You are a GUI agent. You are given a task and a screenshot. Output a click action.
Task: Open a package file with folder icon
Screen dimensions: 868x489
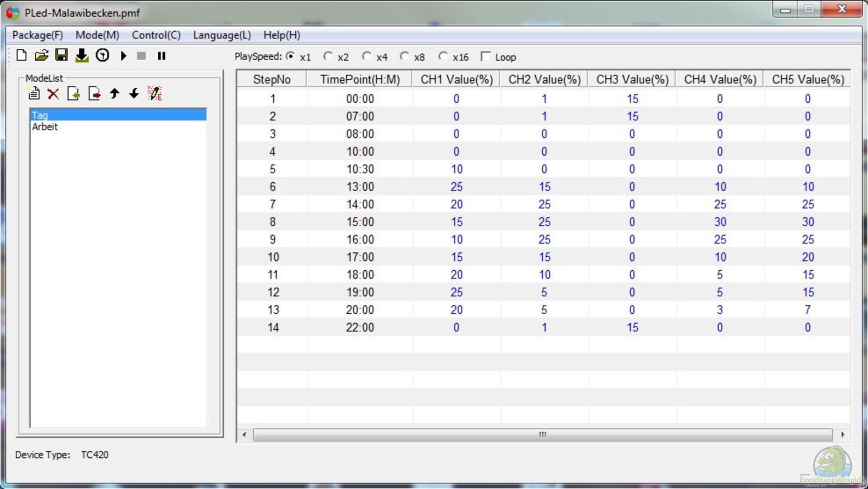point(41,56)
